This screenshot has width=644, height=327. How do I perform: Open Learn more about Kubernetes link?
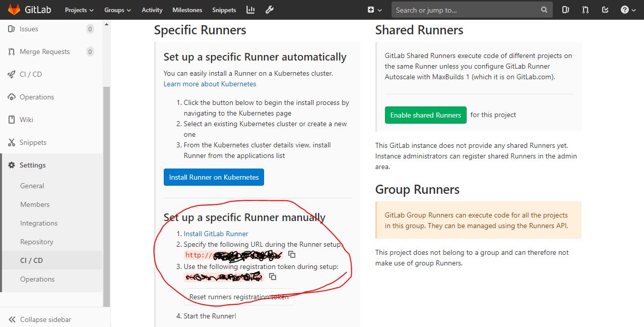tap(210, 84)
